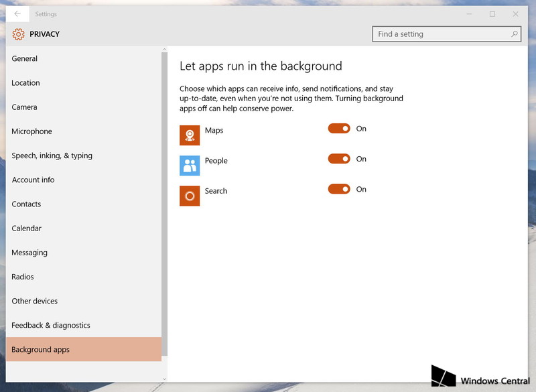
Task: Click the Search app icon
Action: pos(190,196)
